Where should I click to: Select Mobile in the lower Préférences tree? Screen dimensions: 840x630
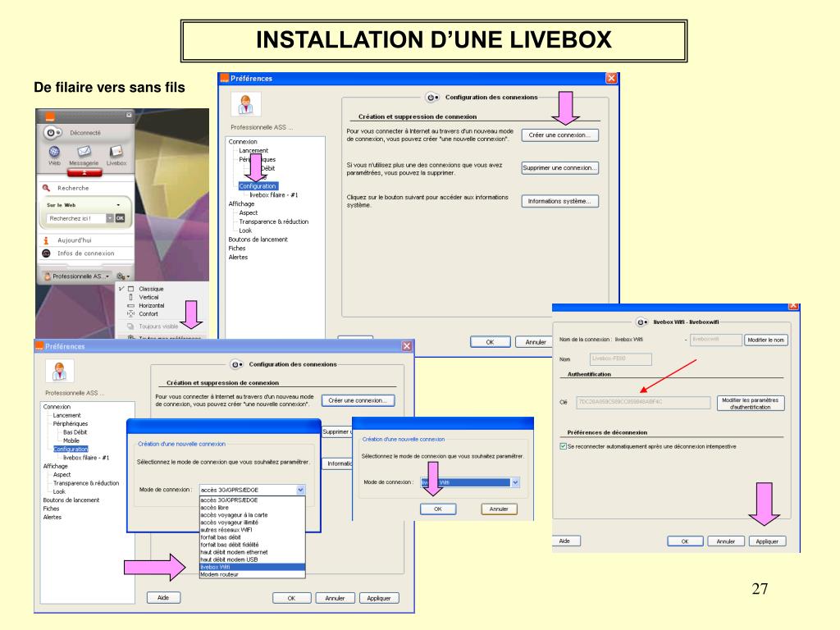pos(71,441)
